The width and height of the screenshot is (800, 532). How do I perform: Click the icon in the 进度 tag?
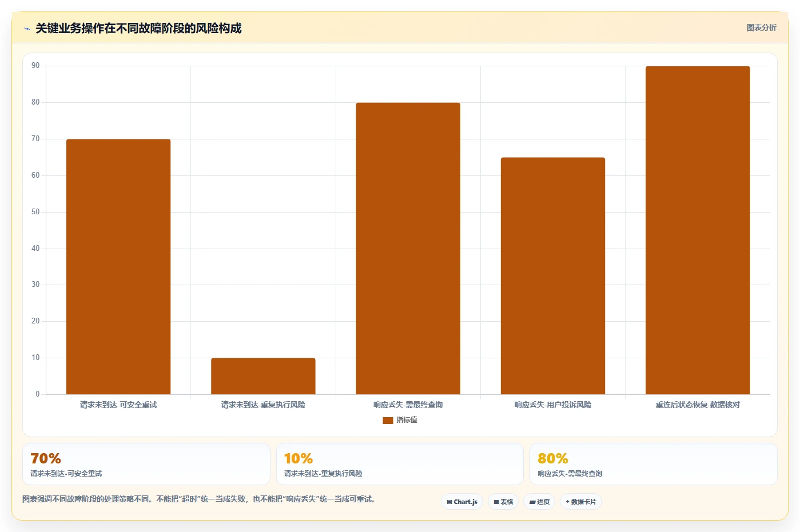[x=532, y=502]
